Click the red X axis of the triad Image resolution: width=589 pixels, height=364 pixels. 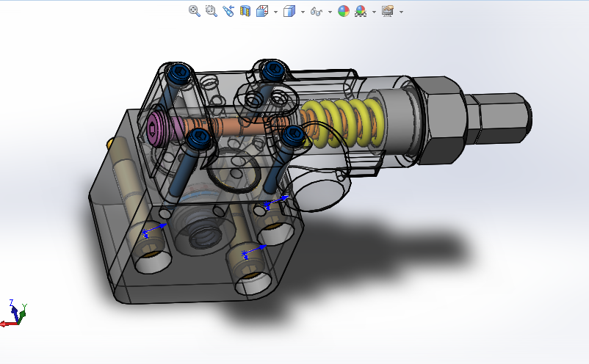[8, 324]
